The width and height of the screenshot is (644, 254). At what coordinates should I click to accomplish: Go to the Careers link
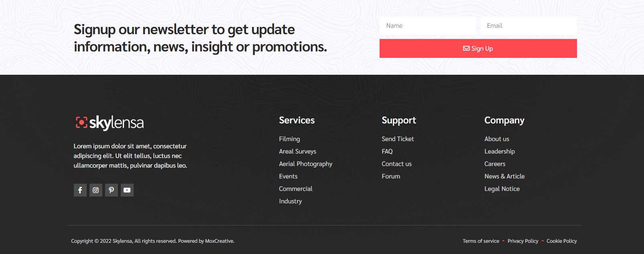[x=495, y=164]
